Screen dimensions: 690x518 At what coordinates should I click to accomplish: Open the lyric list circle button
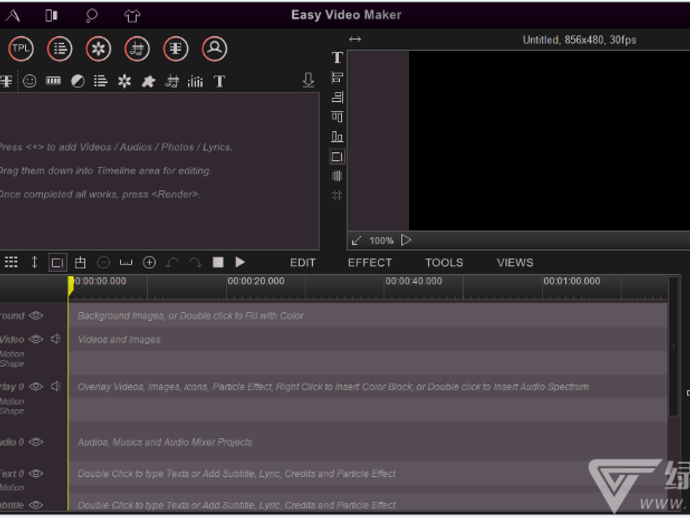[59, 48]
